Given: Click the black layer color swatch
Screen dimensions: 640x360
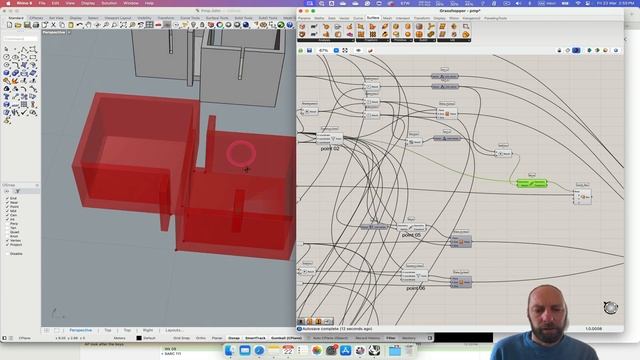Looking at the screenshot, I should 139,338.
